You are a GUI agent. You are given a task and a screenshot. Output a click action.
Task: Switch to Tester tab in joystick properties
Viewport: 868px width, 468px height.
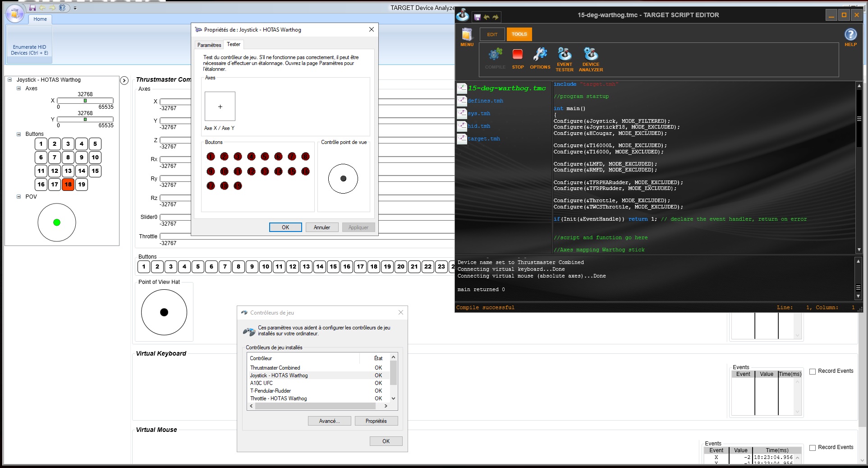coord(234,44)
